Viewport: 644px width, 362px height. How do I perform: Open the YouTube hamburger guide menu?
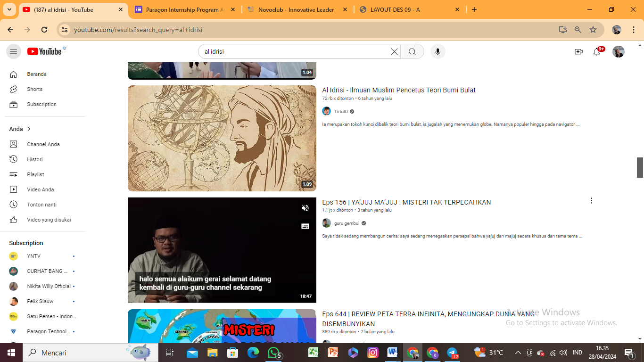(x=13, y=51)
